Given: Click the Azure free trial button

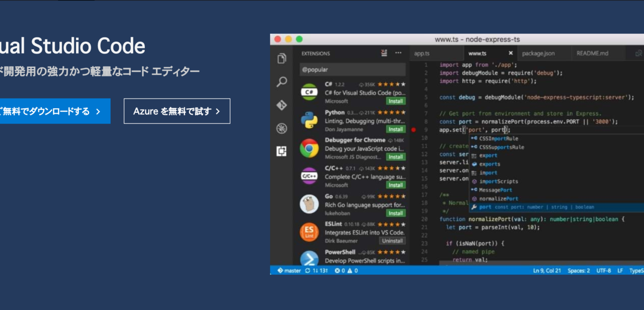Looking at the screenshot, I should coord(177,111).
